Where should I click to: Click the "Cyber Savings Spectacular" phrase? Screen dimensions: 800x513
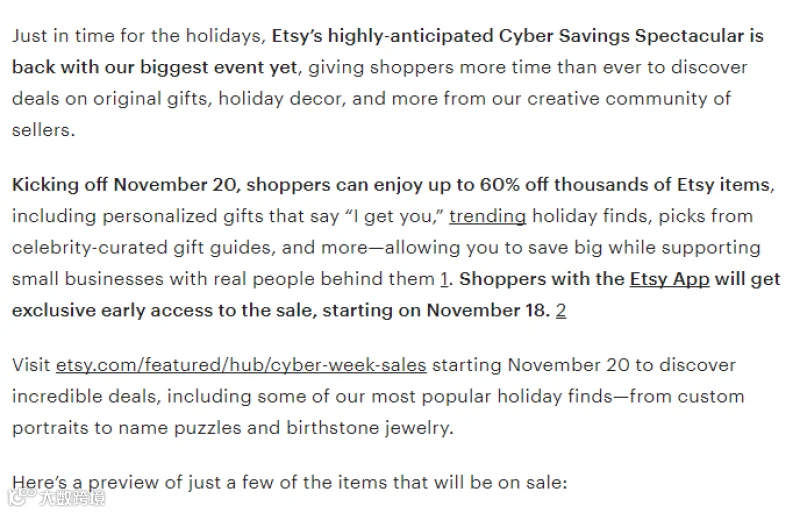click(621, 36)
